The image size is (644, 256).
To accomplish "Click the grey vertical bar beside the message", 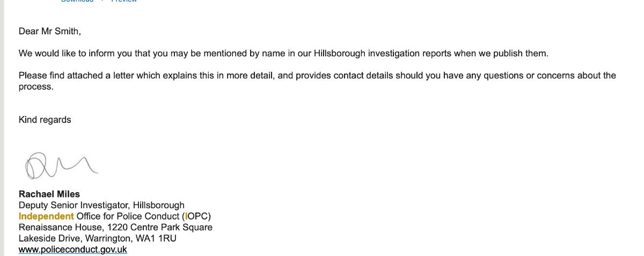I will [x=2, y=129].
